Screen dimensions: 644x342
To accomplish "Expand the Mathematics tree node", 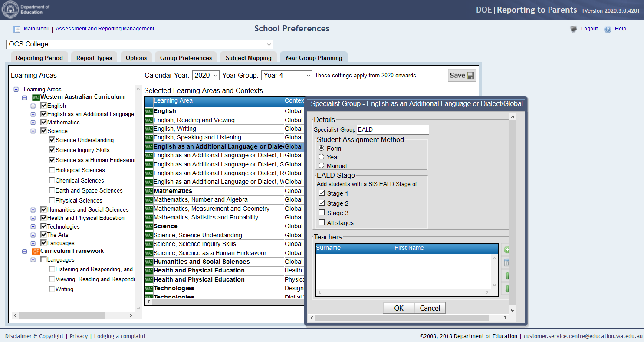I will click(33, 123).
